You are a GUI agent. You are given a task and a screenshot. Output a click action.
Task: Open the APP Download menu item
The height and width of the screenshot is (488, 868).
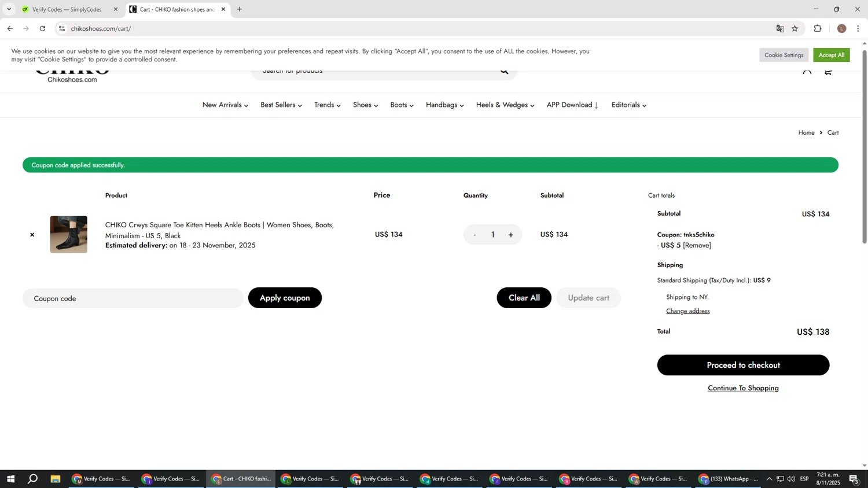573,105
